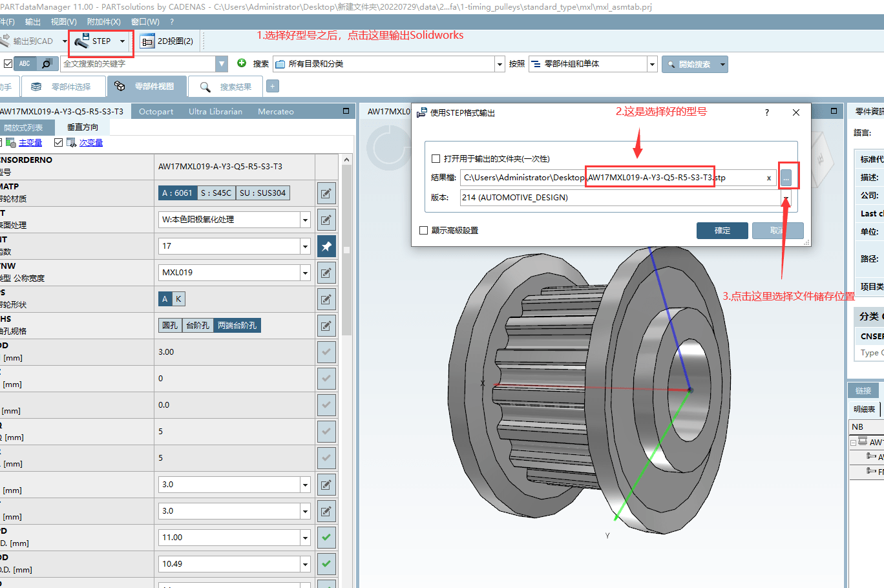Image resolution: width=884 pixels, height=588 pixels.
Task: Click the 主变量 link
Action: pyautogui.click(x=30, y=143)
